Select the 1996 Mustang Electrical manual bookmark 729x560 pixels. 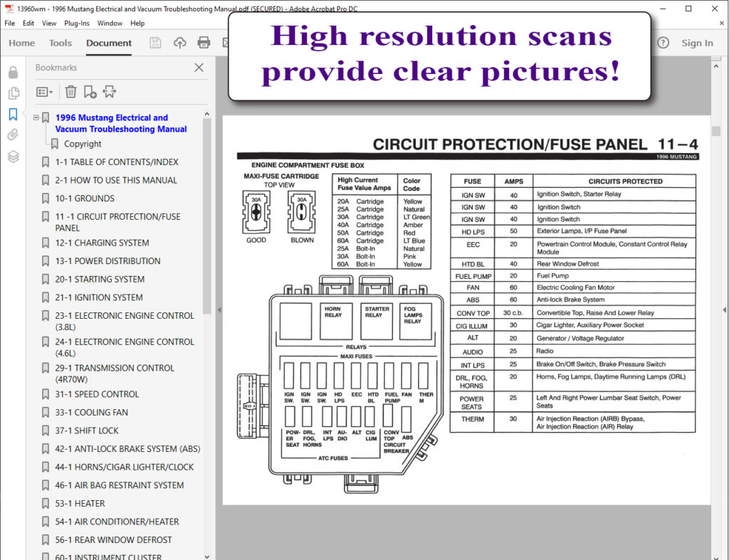coord(121,123)
